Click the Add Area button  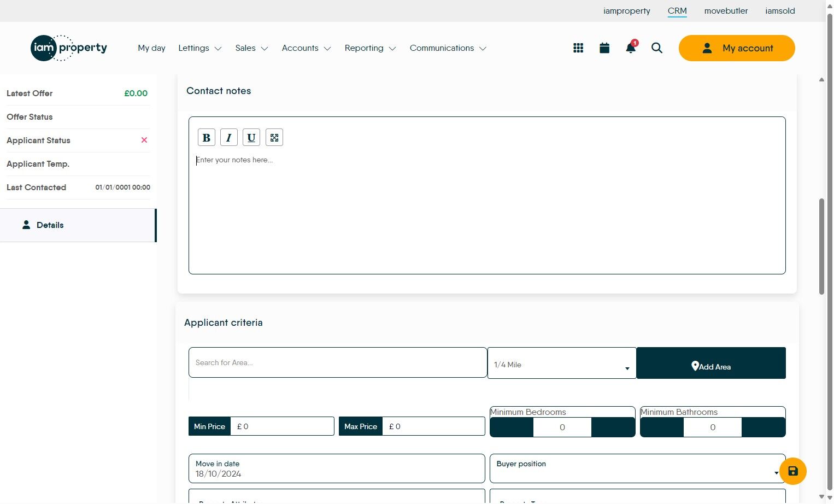pos(711,363)
